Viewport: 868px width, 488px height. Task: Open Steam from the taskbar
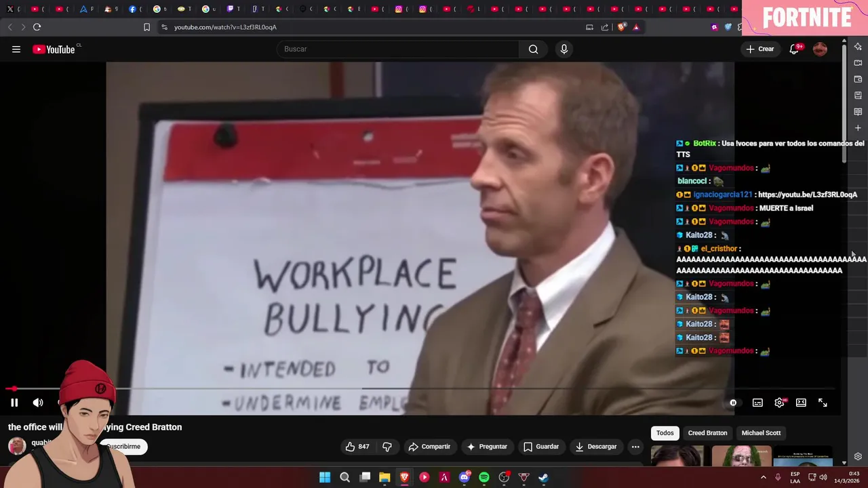click(x=544, y=477)
